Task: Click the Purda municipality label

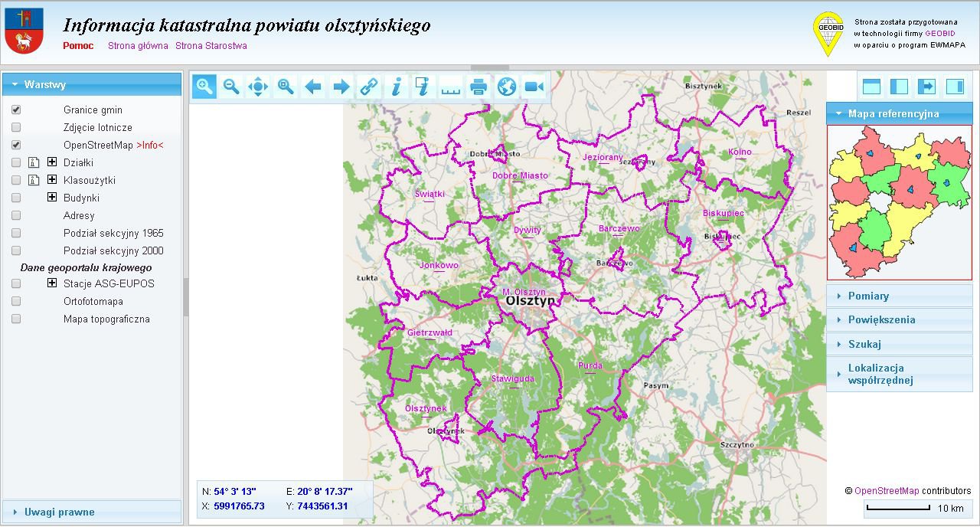Action: tap(590, 365)
